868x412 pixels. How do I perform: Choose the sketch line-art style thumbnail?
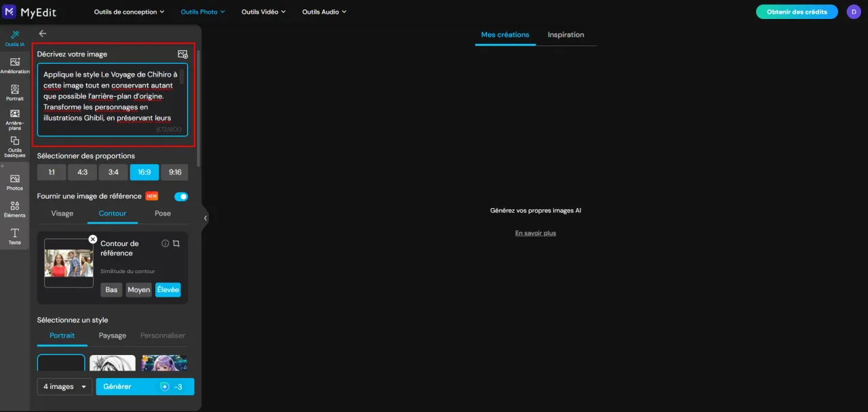point(113,363)
